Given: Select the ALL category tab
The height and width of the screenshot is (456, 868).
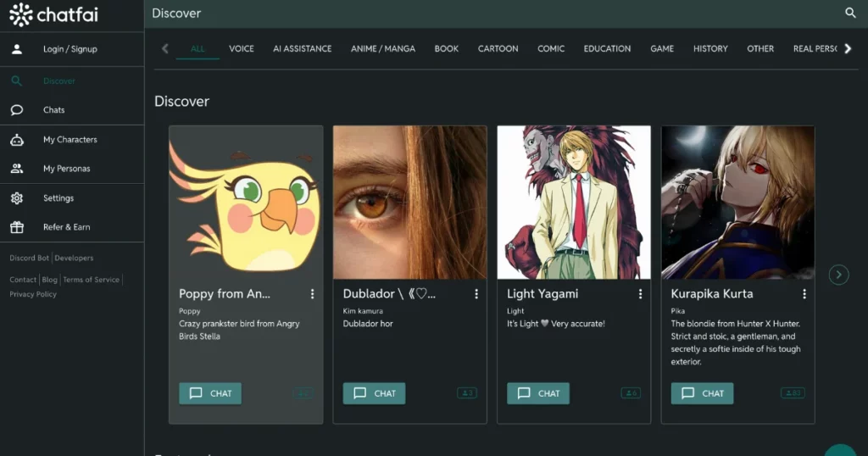Looking at the screenshot, I should 198,48.
